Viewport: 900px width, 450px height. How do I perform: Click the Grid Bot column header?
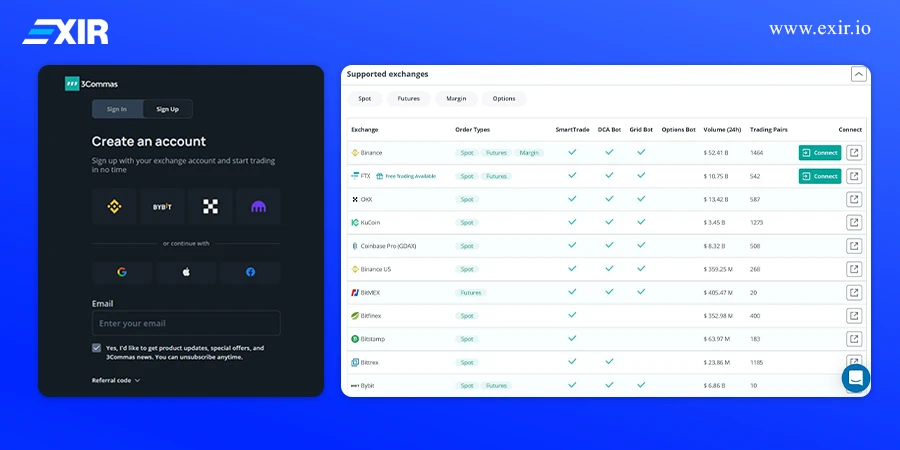pos(641,130)
